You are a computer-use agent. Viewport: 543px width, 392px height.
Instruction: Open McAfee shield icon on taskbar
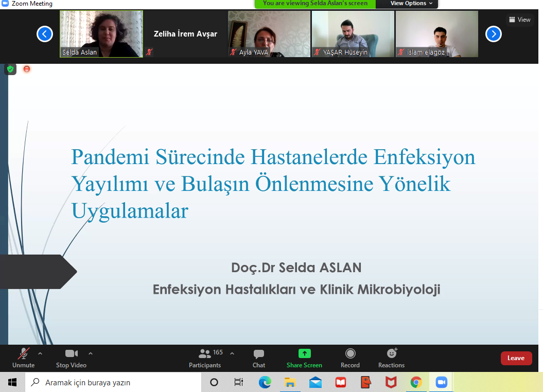click(x=391, y=382)
